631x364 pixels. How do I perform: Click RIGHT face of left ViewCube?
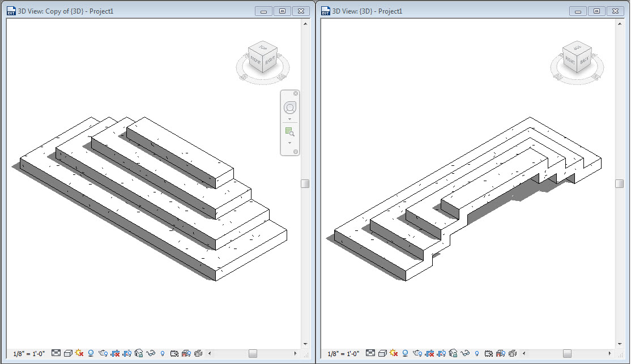(x=270, y=61)
